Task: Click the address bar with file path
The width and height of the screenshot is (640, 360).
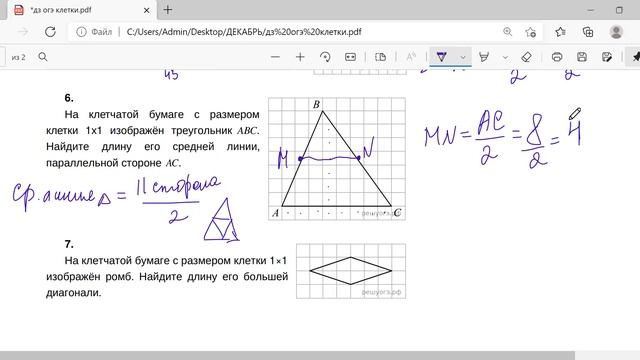Action: (244, 32)
